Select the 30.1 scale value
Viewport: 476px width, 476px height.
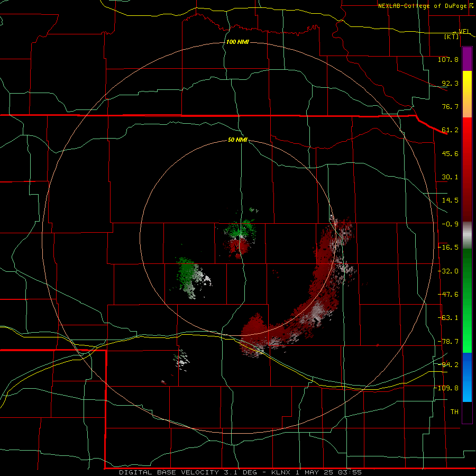point(450,177)
